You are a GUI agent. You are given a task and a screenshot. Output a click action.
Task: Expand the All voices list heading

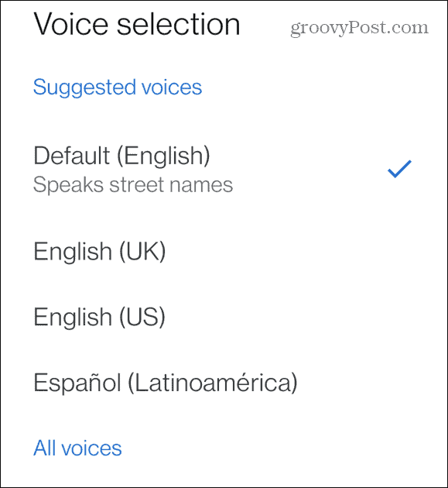[77, 448]
